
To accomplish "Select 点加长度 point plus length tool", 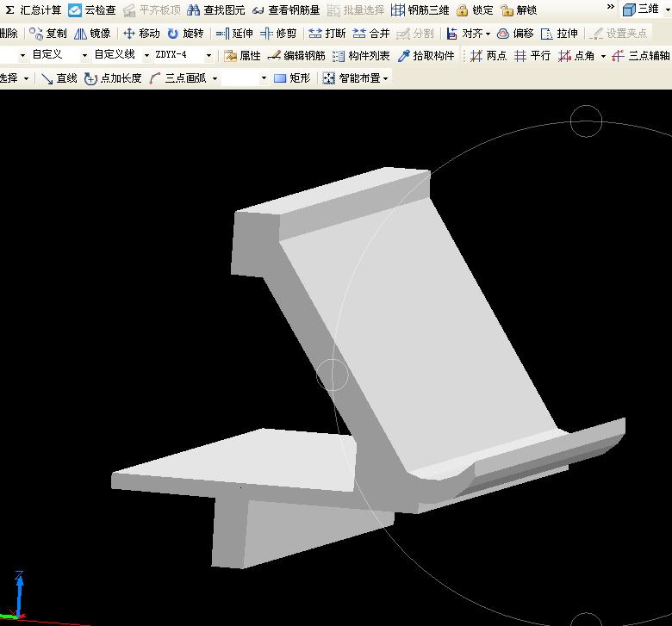I will tap(113, 78).
